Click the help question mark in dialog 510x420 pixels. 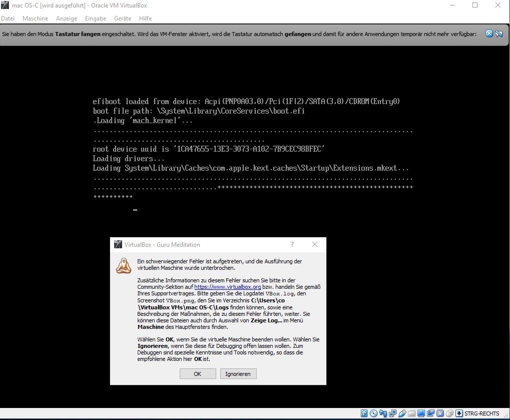[x=292, y=244]
